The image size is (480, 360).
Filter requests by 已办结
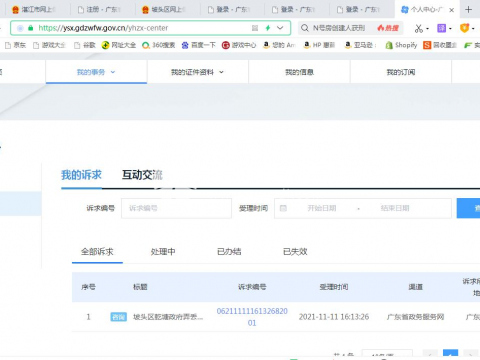(229, 252)
